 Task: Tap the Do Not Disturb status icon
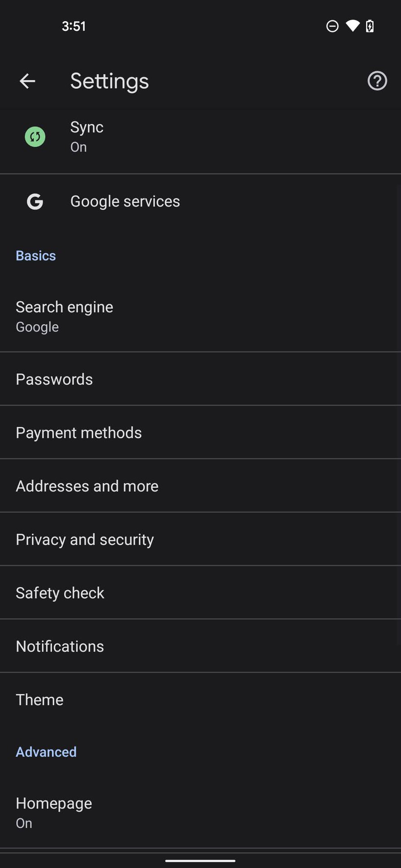(332, 26)
